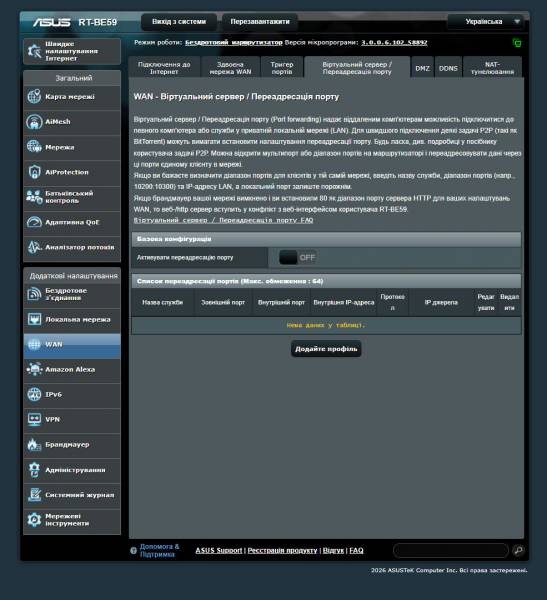Click the Внутрішня IP-адреса column header
The width and height of the screenshot is (547, 600).
(344, 302)
